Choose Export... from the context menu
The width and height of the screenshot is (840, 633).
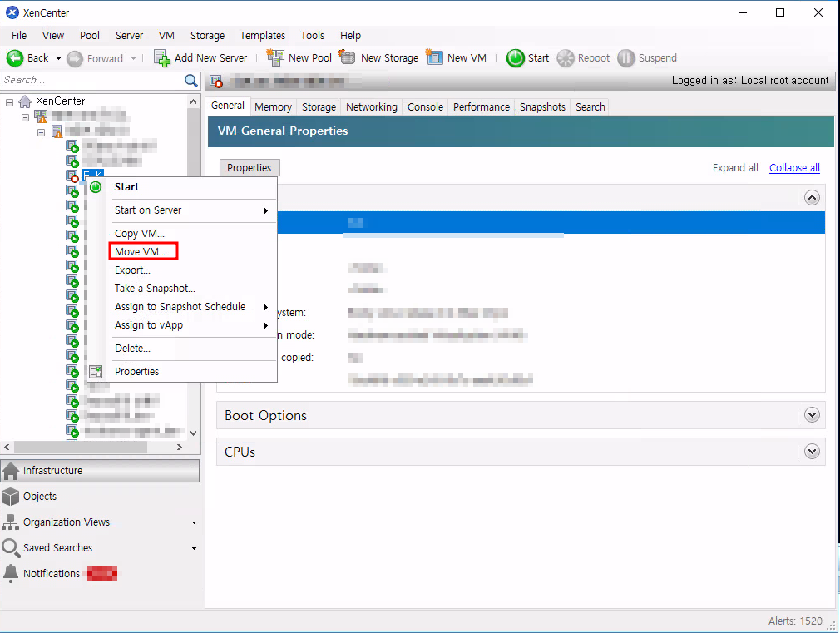coord(132,270)
